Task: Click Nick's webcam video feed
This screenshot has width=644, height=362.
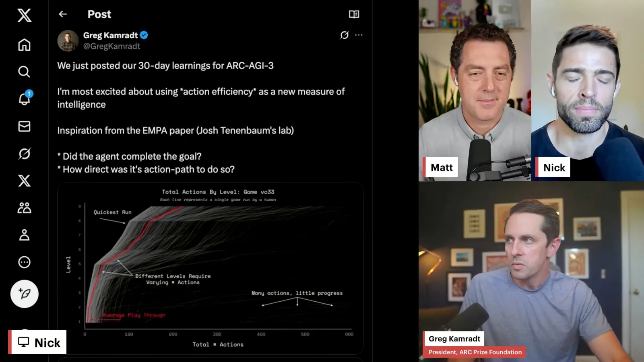Action: click(588, 90)
